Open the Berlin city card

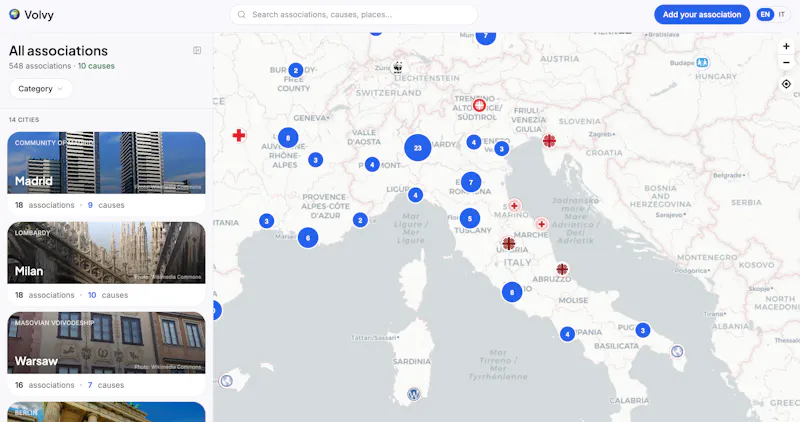(106, 412)
